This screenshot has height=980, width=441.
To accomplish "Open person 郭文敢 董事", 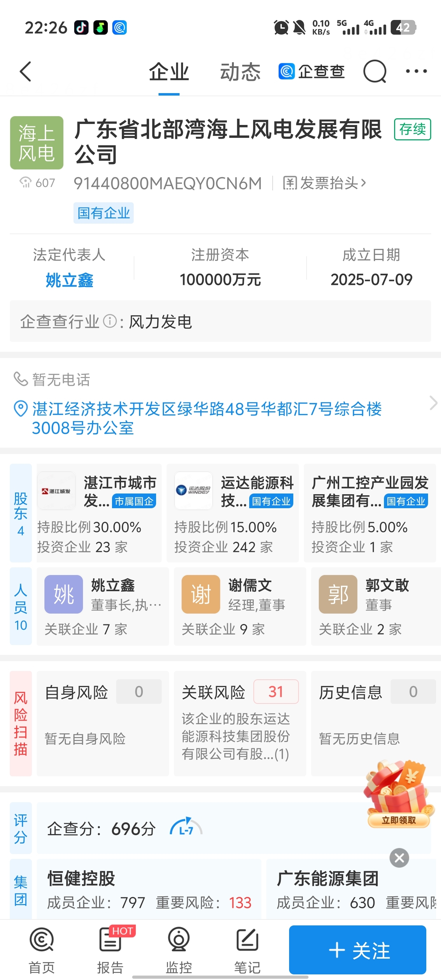I will (x=376, y=607).
